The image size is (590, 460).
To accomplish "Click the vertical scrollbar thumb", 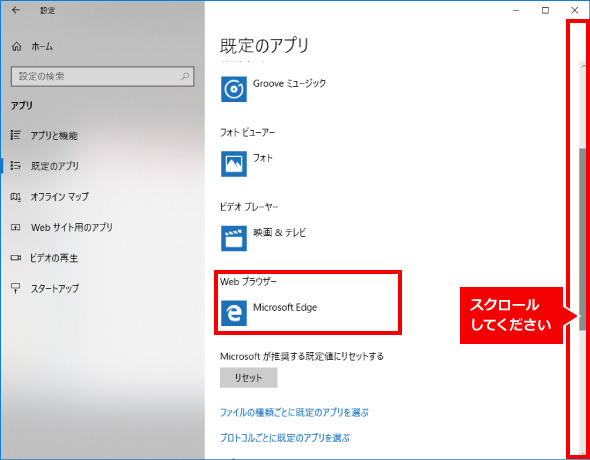I will tap(582, 240).
